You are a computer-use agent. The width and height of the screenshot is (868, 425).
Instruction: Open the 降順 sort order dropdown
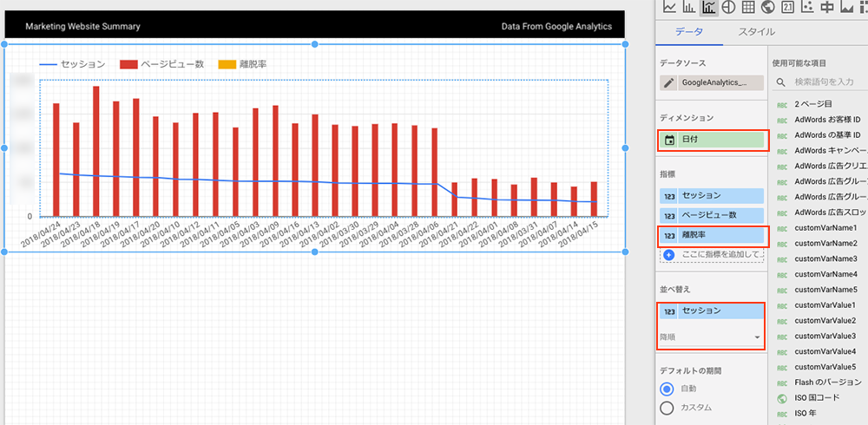711,337
